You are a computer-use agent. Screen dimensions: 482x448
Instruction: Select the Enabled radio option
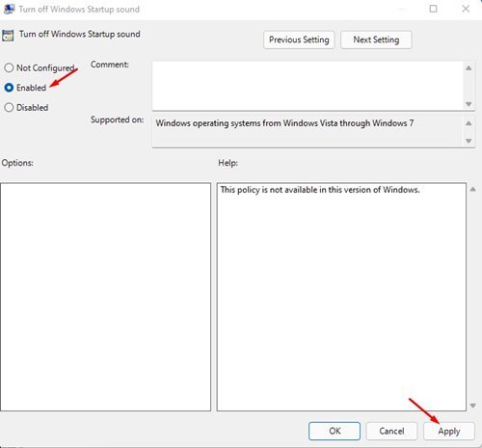[x=9, y=88]
